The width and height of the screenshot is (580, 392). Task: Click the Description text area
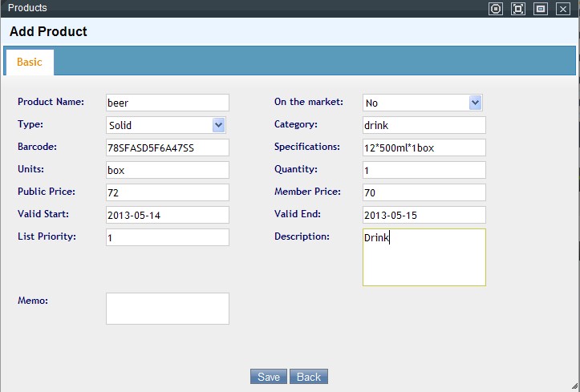pos(424,257)
